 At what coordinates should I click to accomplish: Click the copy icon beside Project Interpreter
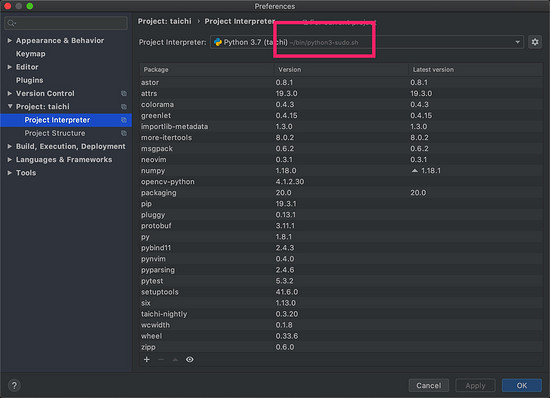pyautogui.click(x=124, y=120)
